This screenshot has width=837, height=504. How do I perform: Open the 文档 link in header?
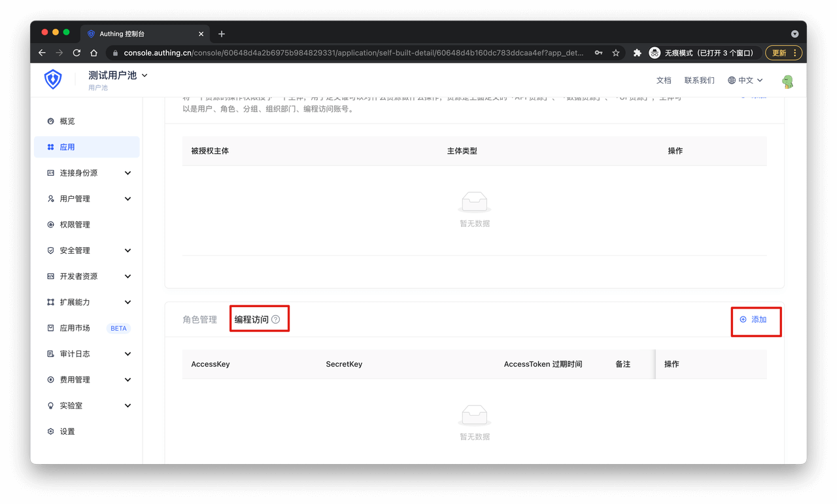664,80
